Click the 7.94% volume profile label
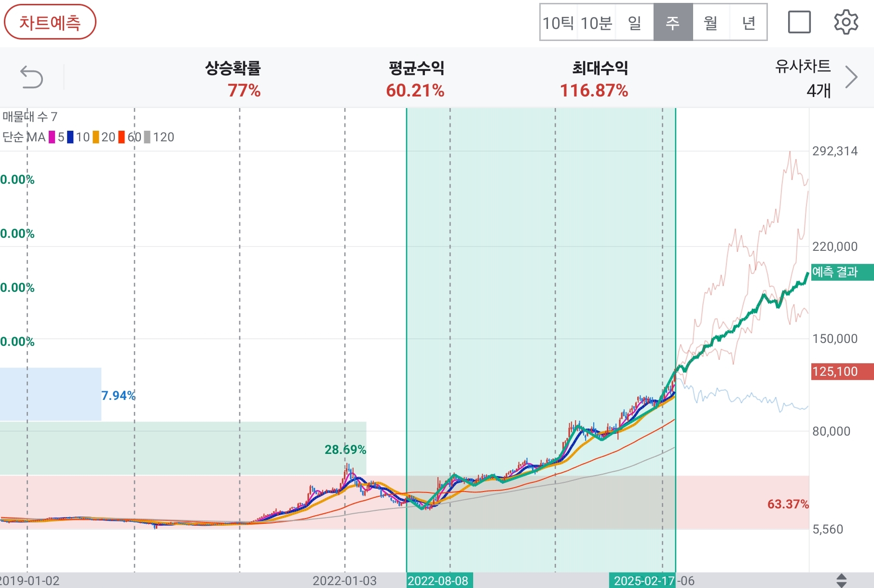This screenshot has height=588, width=874. tap(119, 396)
